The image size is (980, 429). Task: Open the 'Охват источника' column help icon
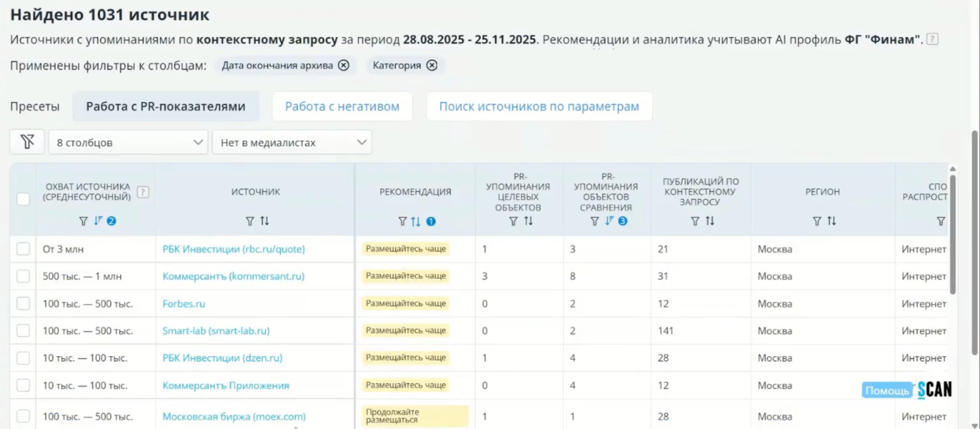tap(143, 192)
